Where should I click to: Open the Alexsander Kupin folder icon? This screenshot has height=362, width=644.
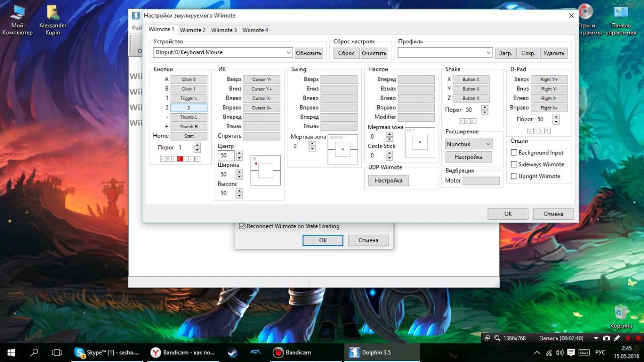(53, 20)
